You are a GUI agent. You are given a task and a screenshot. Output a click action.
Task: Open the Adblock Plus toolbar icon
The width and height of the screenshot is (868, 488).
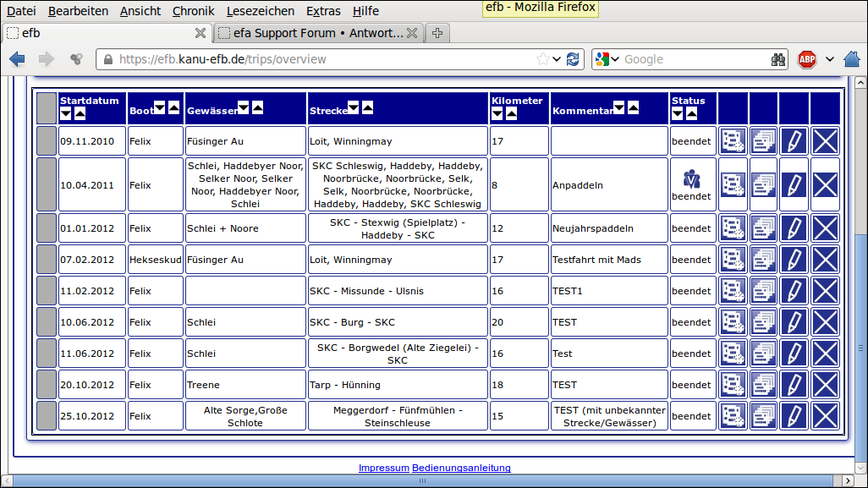pyautogui.click(x=807, y=59)
